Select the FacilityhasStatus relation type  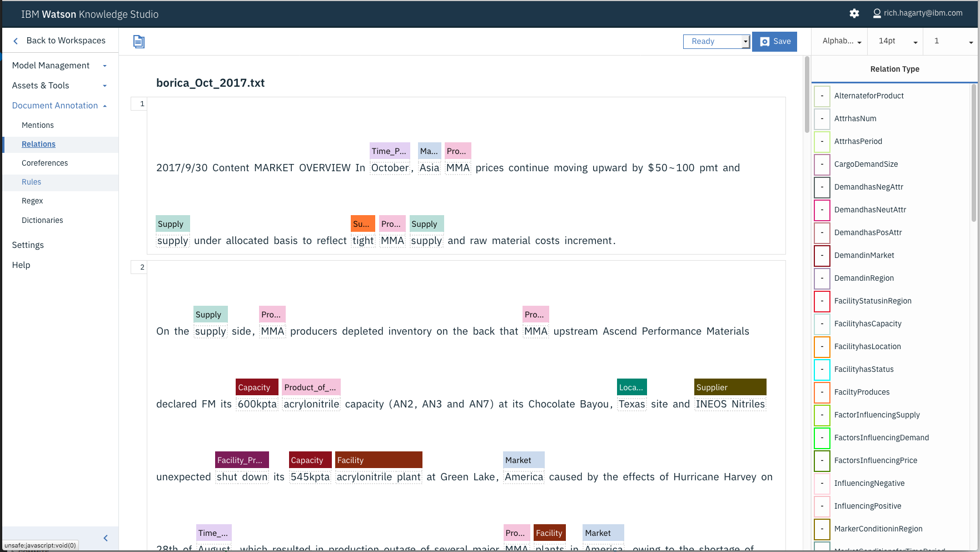tap(864, 370)
